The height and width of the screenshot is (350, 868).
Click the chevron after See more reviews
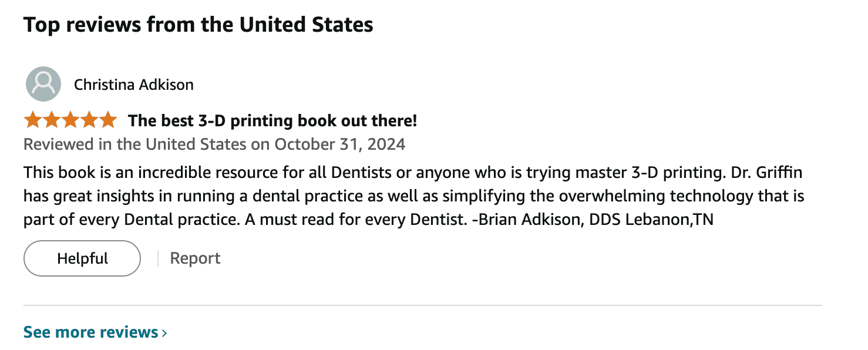pos(164,333)
